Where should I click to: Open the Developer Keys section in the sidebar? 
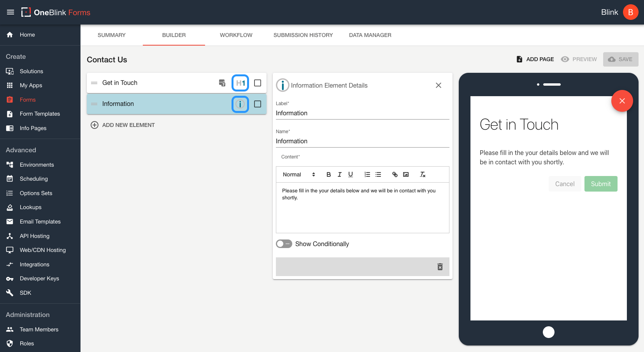(x=39, y=278)
